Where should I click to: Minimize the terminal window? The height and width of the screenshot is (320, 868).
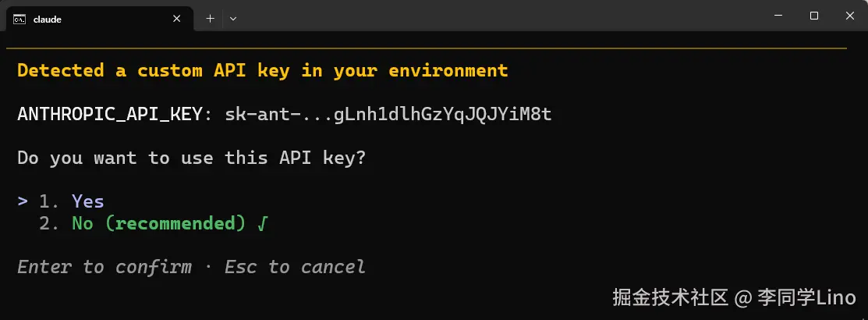(778, 16)
